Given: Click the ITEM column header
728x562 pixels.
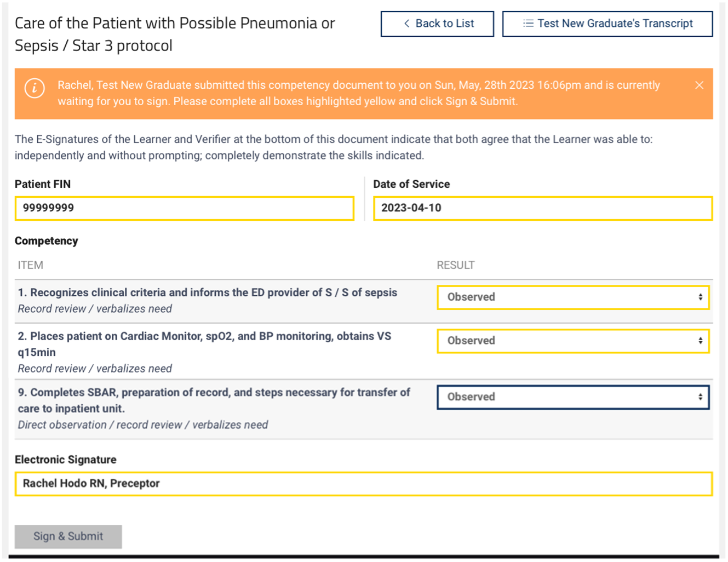Looking at the screenshot, I should pyautogui.click(x=30, y=265).
